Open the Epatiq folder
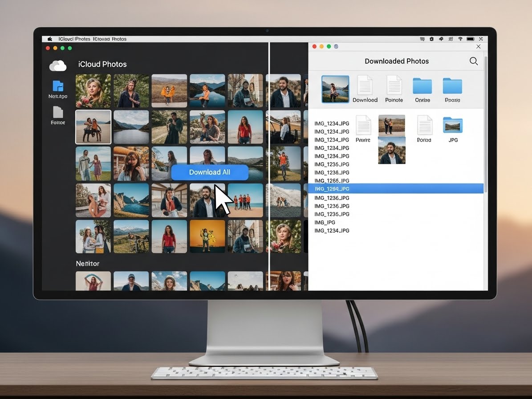Viewport: 532px width, 399px height. pos(452,86)
